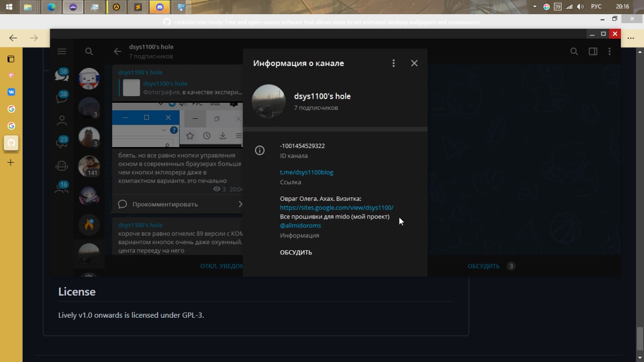Viewport: 644px width, 362px height.
Task: Switch to pink icon vertical tab
Action: 11,76
